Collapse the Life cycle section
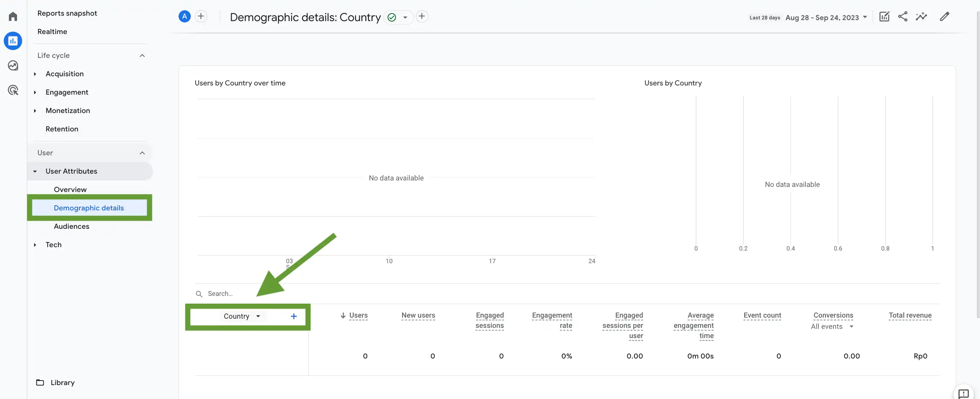This screenshot has width=980, height=399. click(x=142, y=55)
